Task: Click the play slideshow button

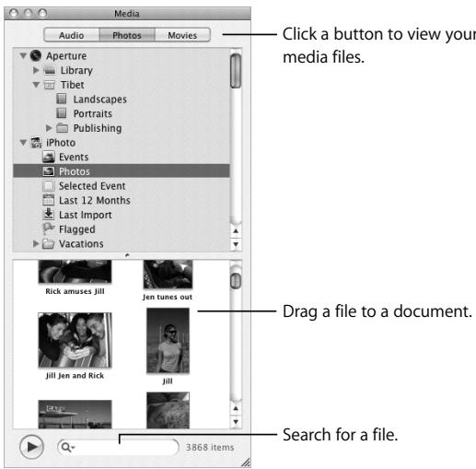Action: pyautogui.click(x=31, y=447)
